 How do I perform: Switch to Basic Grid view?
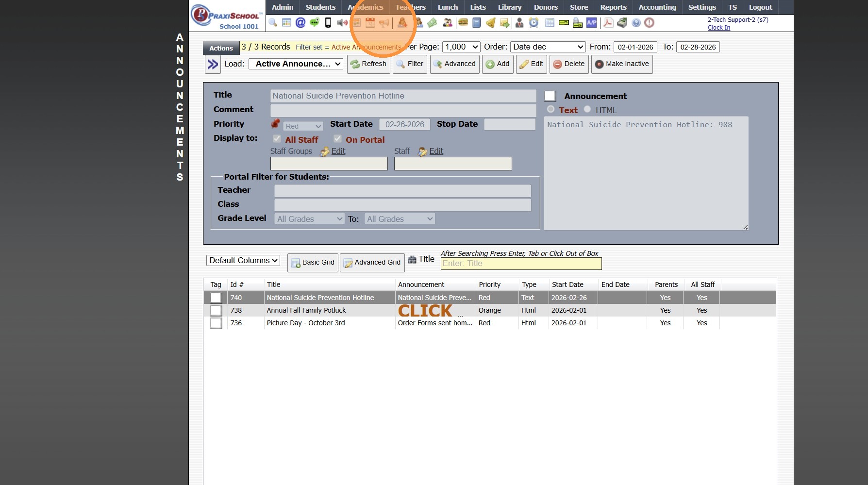(x=313, y=263)
